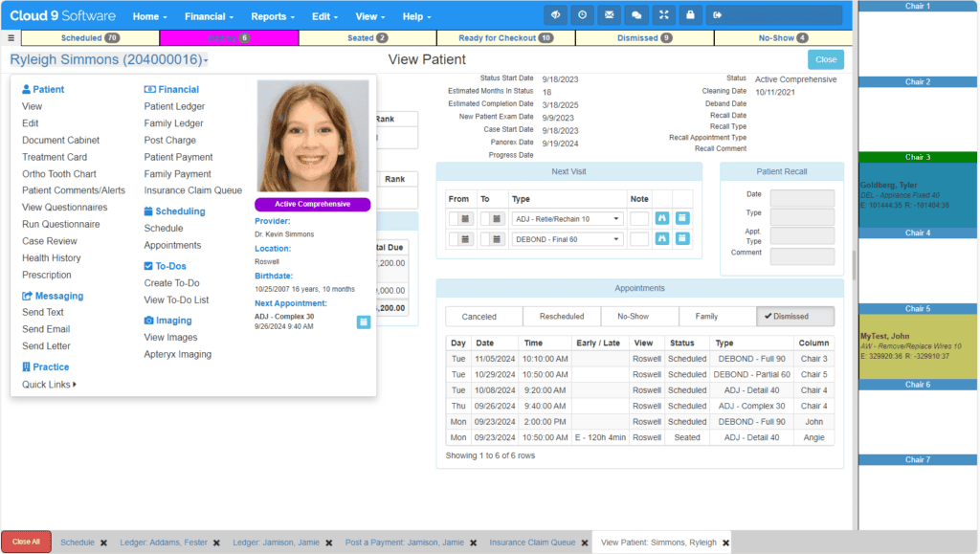Click the lock icon in the top toolbar
Screen dimensions: 980x554
[x=690, y=14]
